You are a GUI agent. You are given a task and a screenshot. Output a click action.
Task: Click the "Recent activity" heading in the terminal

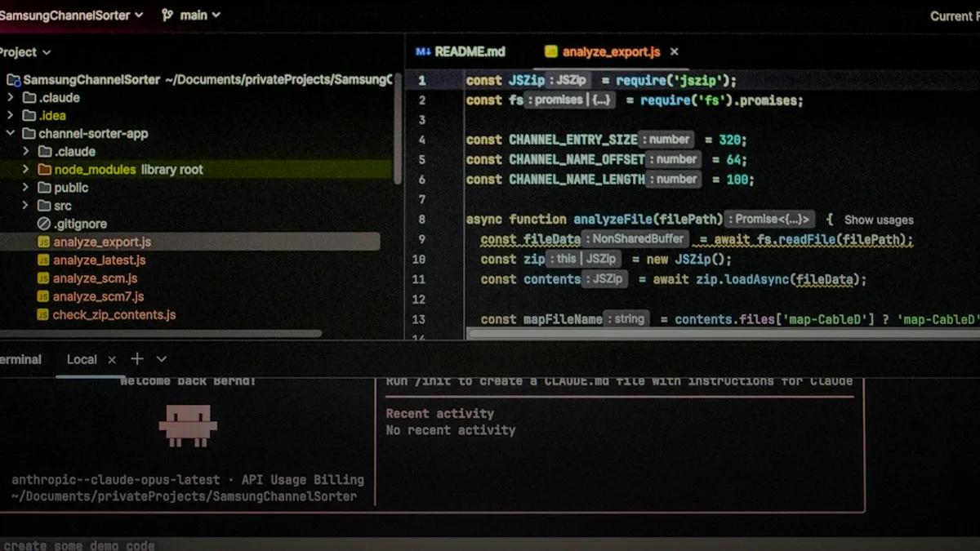click(x=439, y=414)
